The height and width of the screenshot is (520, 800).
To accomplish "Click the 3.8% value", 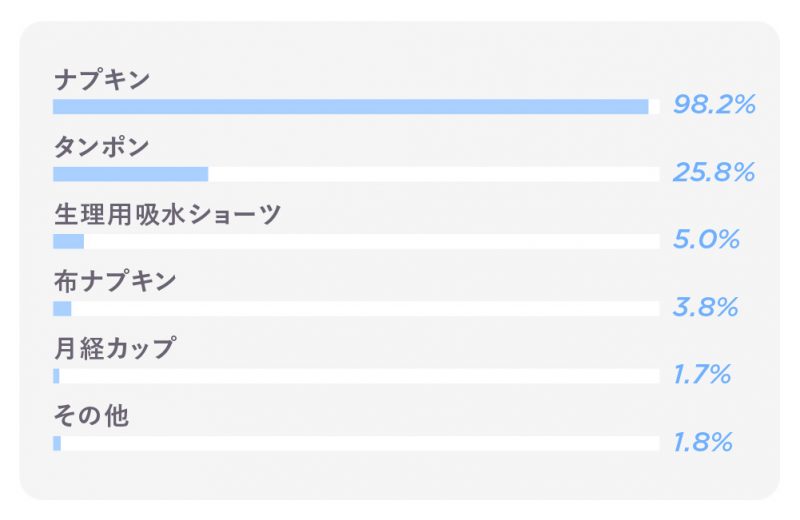I will (x=705, y=307).
